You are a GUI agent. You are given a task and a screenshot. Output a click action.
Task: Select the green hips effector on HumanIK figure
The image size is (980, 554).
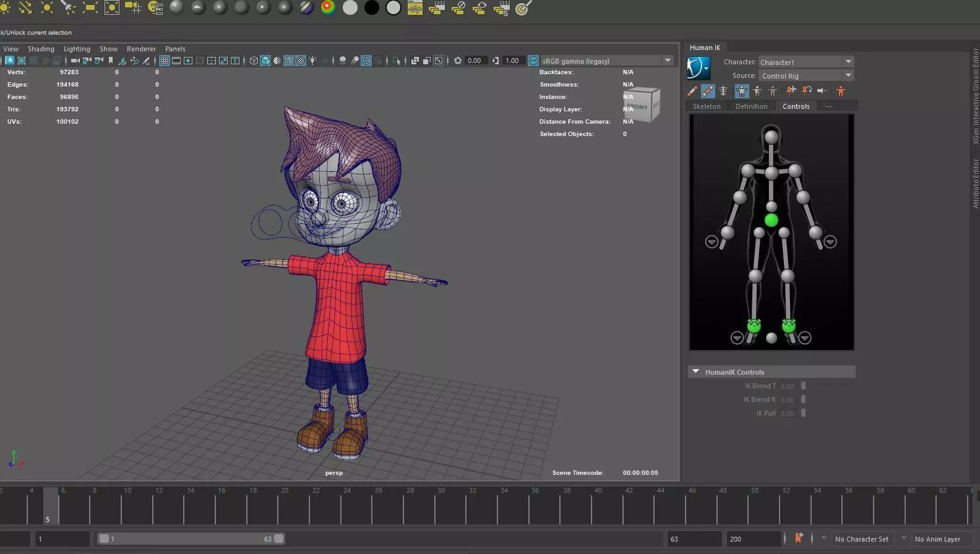(x=771, y=220)
